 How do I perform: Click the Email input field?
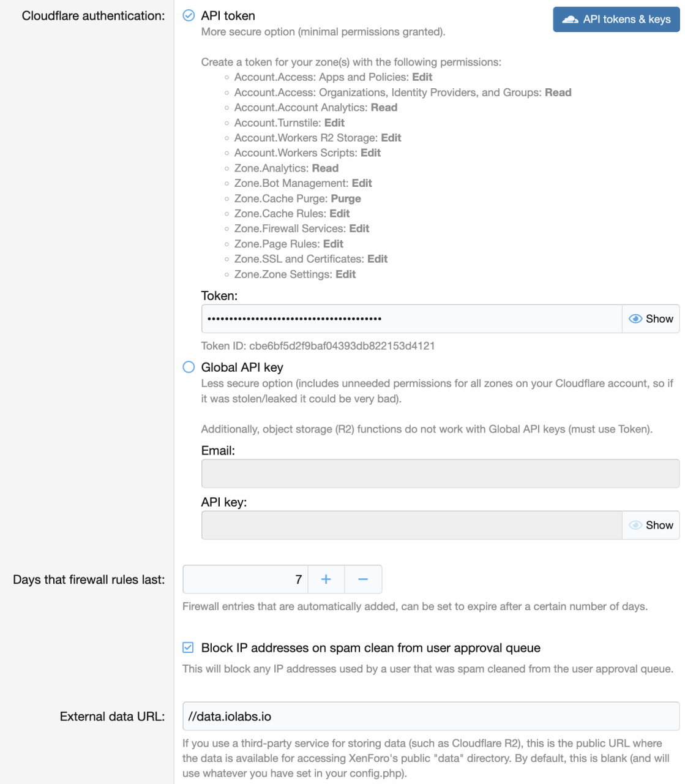[440, 474]
